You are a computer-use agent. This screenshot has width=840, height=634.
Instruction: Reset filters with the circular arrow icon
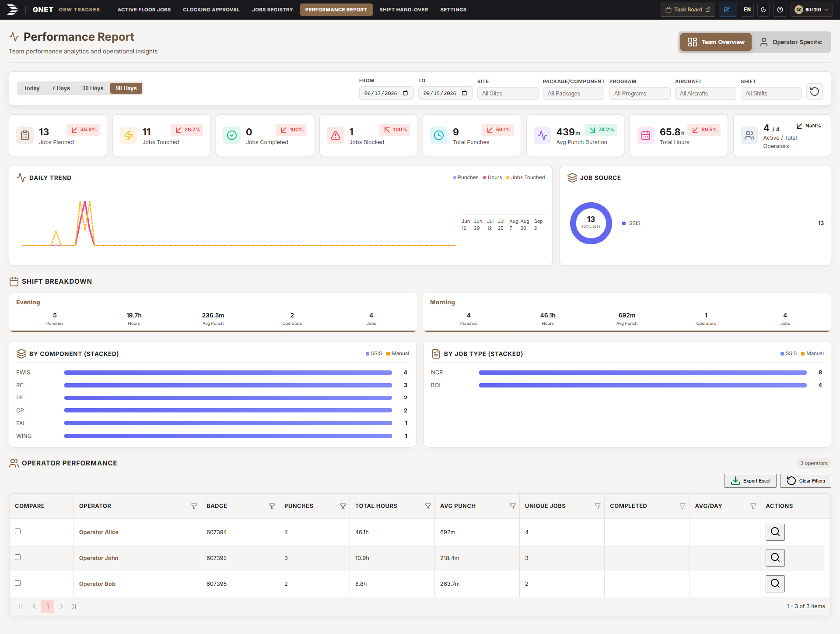(x=814, y=92)
